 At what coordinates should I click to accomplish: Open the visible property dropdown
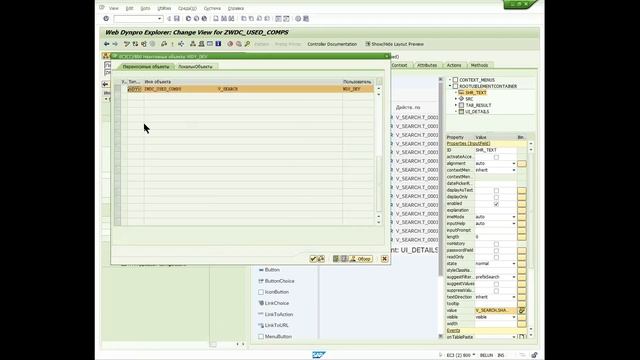tap(514, 317)
